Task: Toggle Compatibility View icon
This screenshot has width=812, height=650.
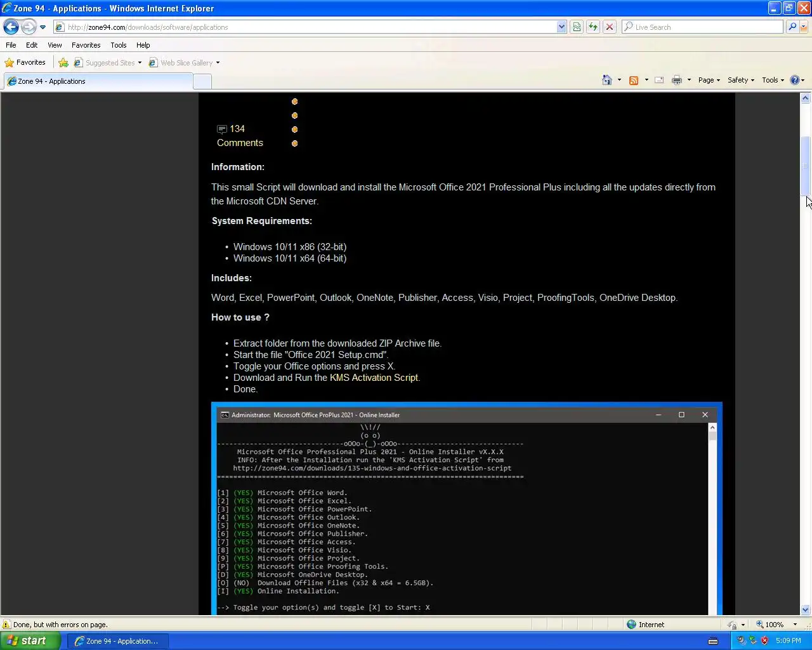Action: click(x=577, y=27)
